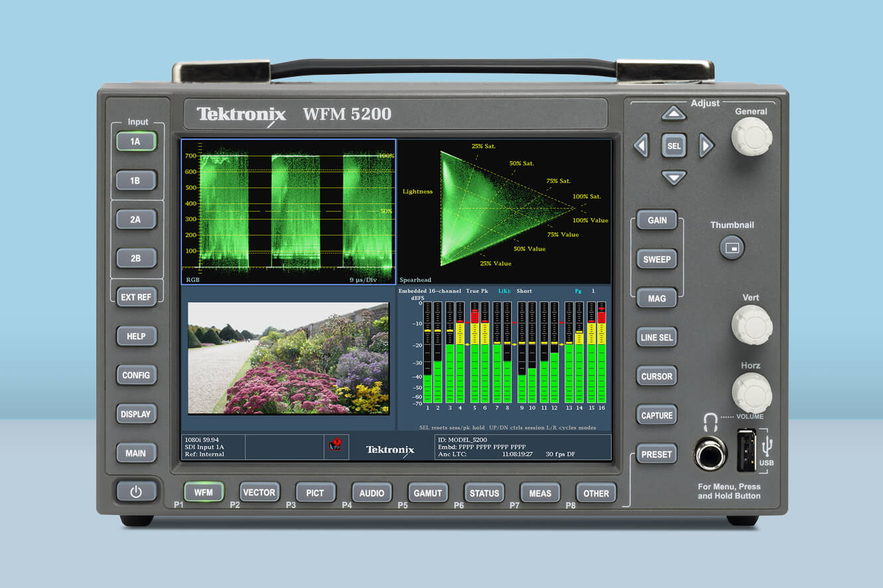Select Input 1A

pos(136,141)
